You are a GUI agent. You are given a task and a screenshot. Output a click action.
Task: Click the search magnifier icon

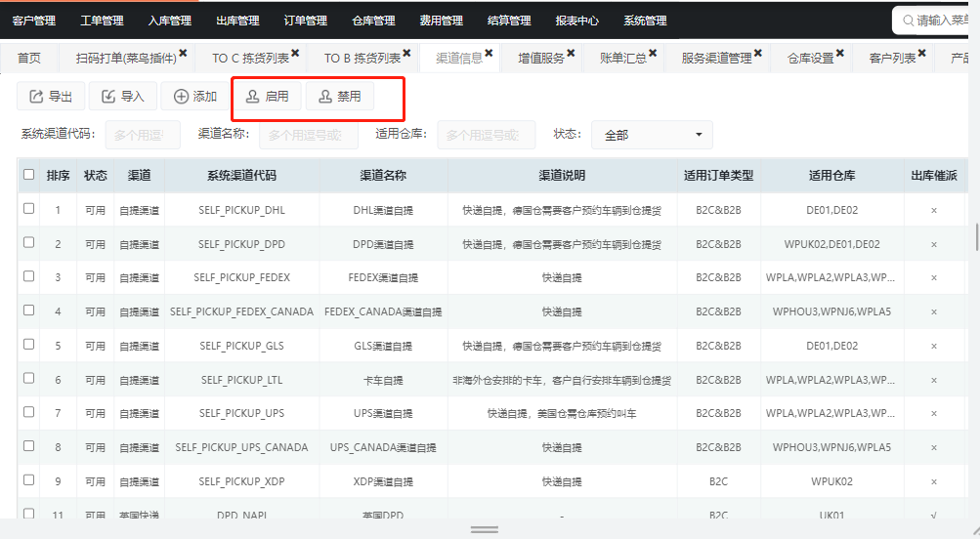point(908,21)
